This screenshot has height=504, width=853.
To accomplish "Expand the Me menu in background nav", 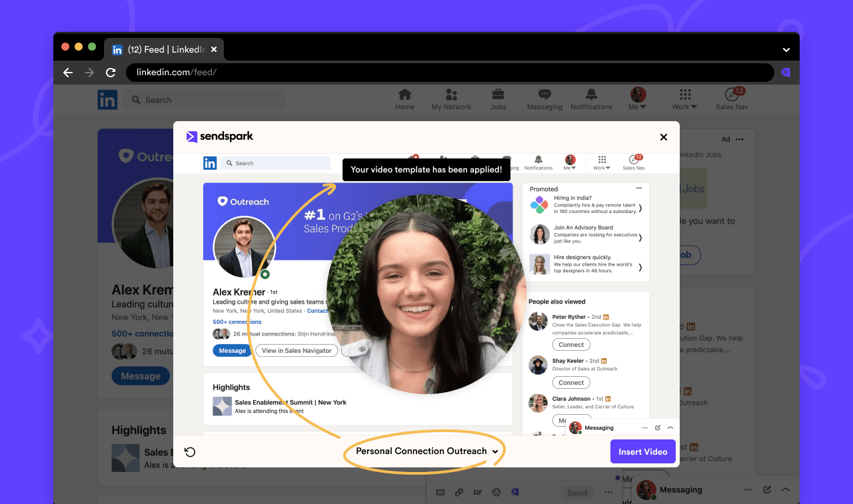I will point(638,99).
